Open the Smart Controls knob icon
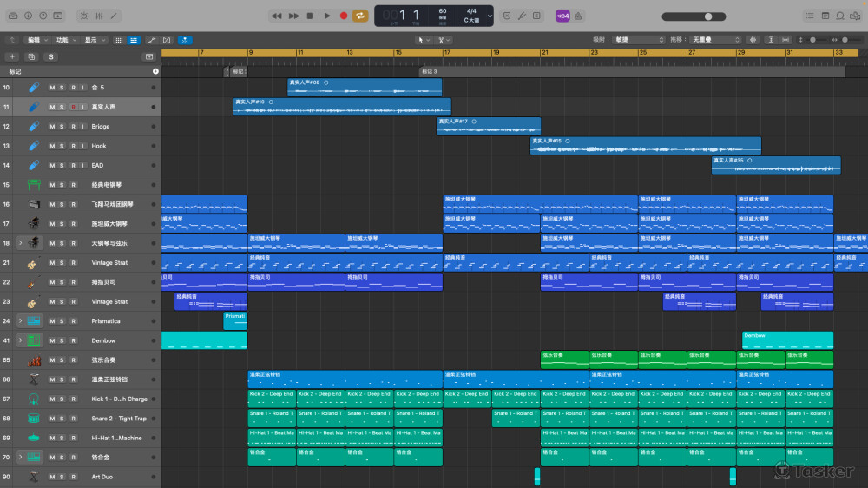This screenshot has height=488, width=868. [84, 16]
